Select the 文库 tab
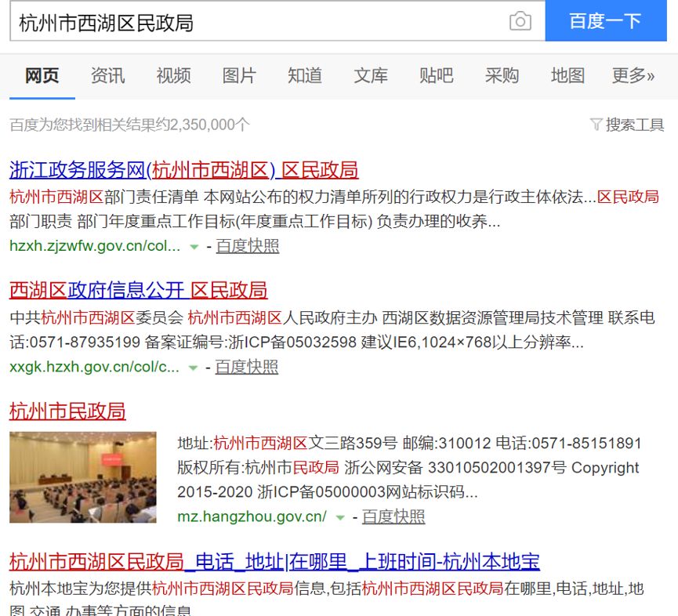 [x=371, y=75]
